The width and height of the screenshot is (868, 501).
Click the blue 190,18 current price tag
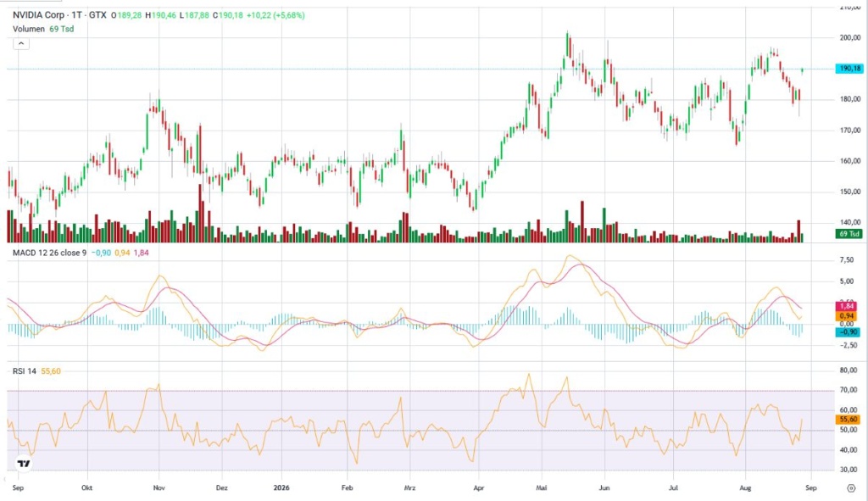849,69
